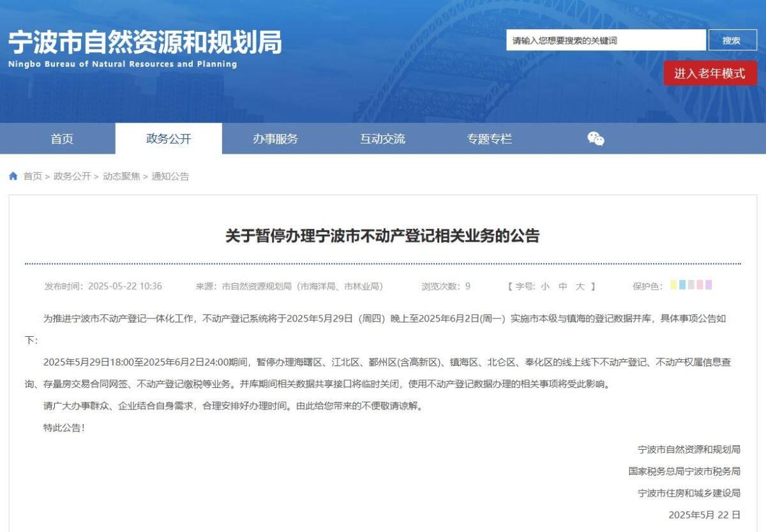Image resolution: width=766 pixels, height=532 pixels.
Task: Open the WeChat icon in navigation bar
Action: click(x=596, y=138)
